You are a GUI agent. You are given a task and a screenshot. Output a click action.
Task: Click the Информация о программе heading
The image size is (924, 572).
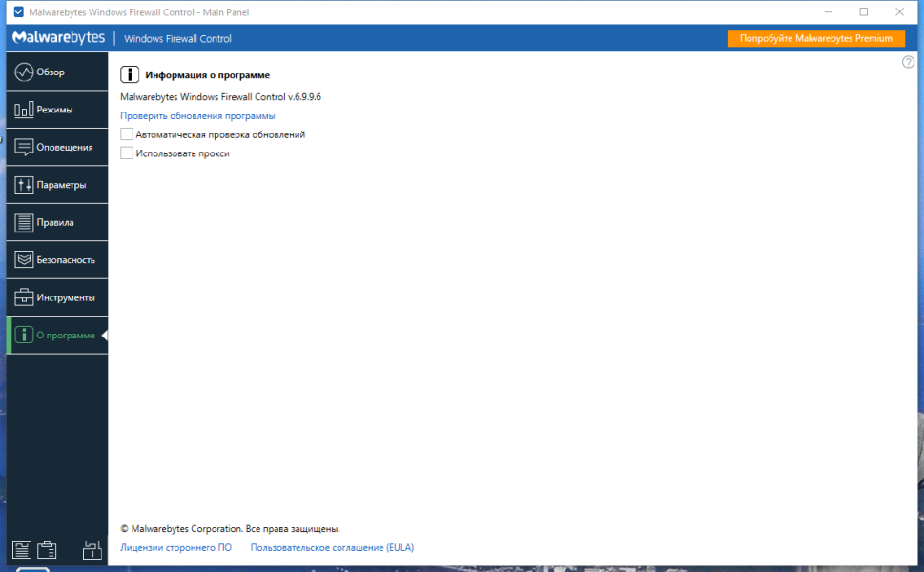pos(208,75)
